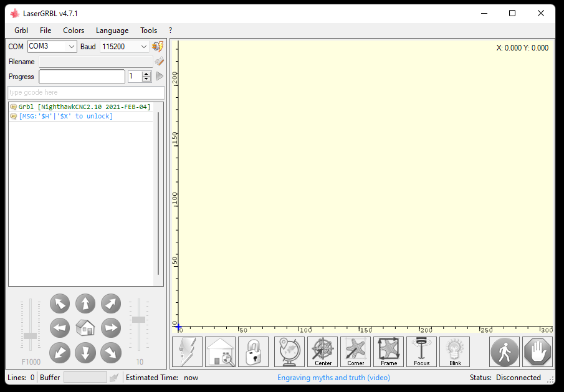This screenshot has width=564, height=392.
Task: Click the Blink button
Action: pyautogui.click(x=455, y=351)
